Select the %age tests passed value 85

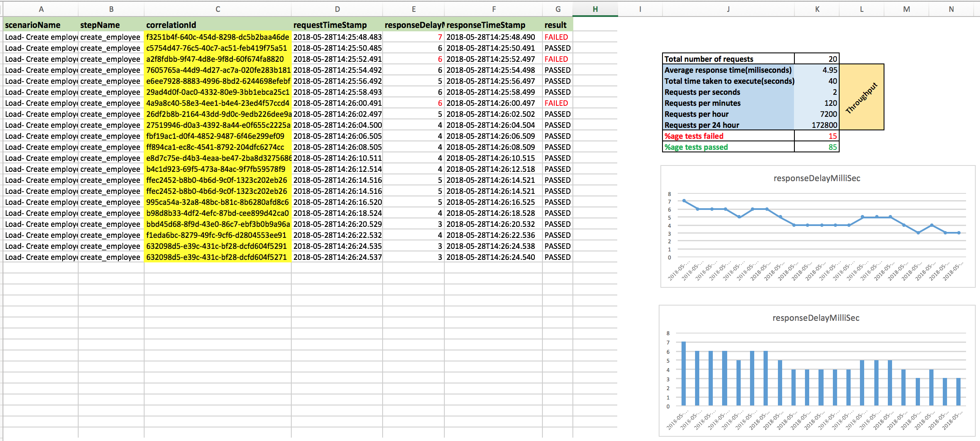tap(816, 147)
